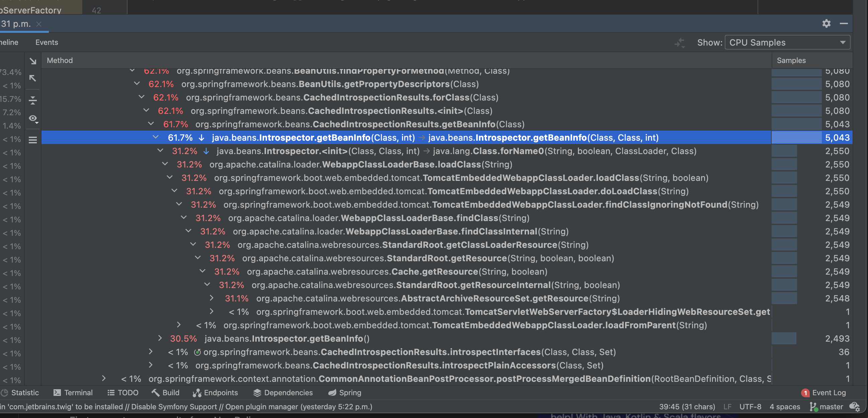Collapse selected Introspector.getBeanInfo row
The width and height of the screenshot is (868, 418).
[156, 137]
